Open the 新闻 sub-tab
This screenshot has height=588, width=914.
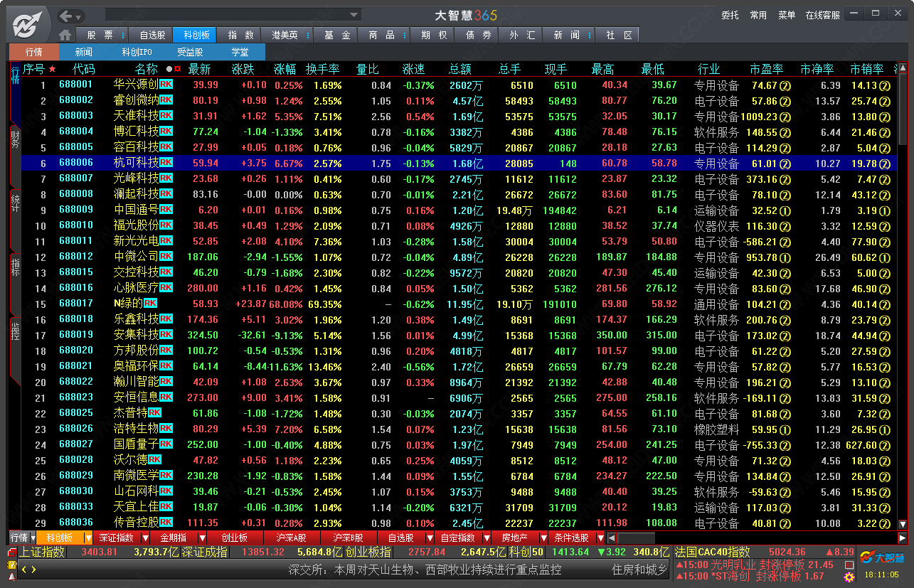[x=84, y=52]
